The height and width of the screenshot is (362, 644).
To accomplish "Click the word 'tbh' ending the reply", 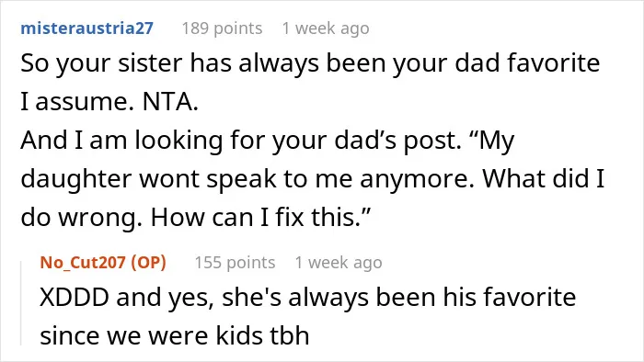I will 290,335.
